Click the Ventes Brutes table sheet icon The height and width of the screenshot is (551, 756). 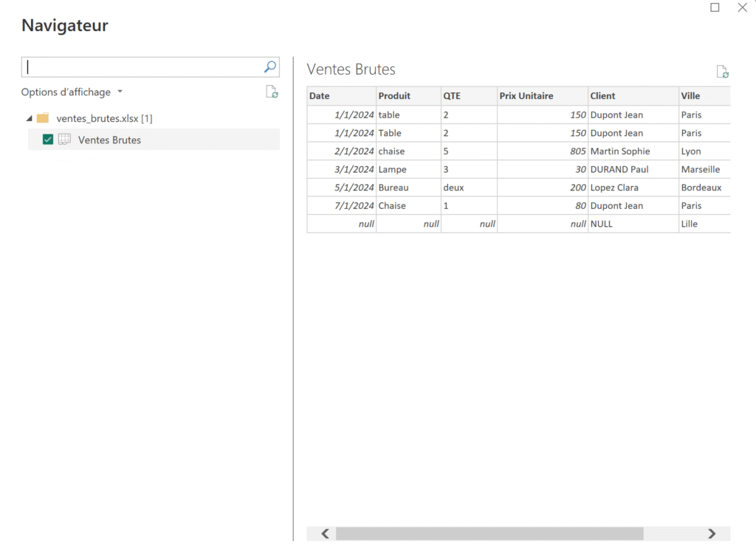click(x=64, y=140)
